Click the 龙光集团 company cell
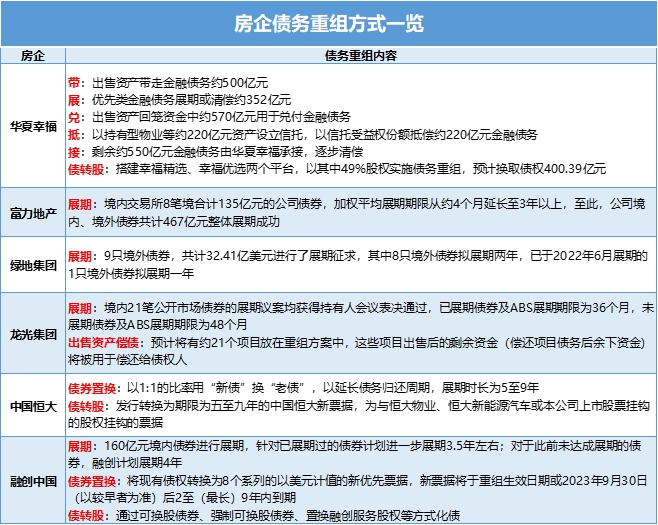 coord(33,334)
